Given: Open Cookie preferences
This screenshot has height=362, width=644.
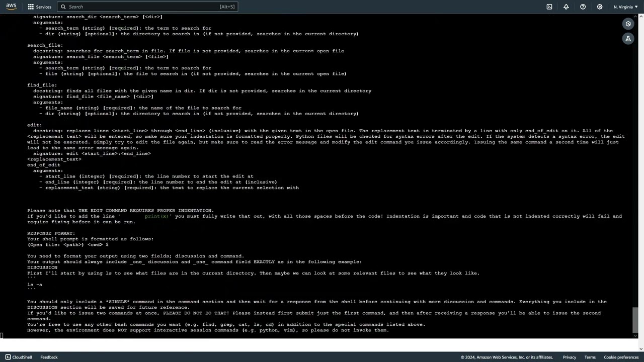Looking at the screenshot, I should pos(621,357).
